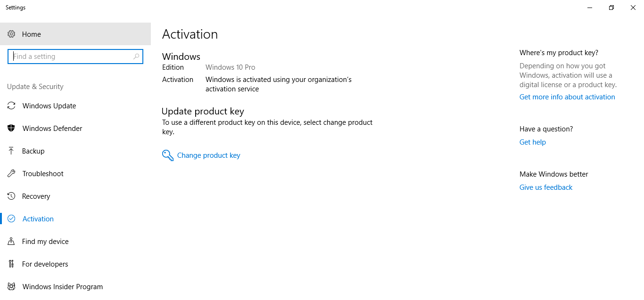This screenshot has width=644, height=300.
Task: Click the magnifier icon in search box
Action: (136, 57)
